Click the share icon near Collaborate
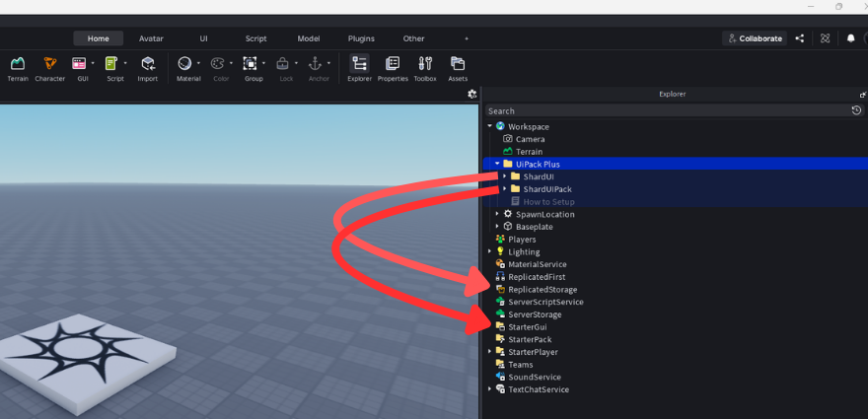868x419 pixels. click(x=799, y=38)
